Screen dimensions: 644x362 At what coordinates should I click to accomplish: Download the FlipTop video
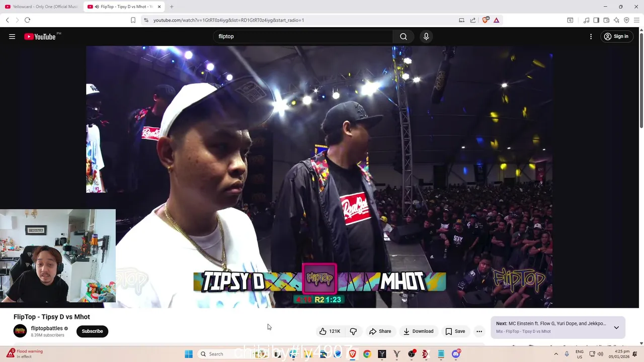(x=418, y=331)
